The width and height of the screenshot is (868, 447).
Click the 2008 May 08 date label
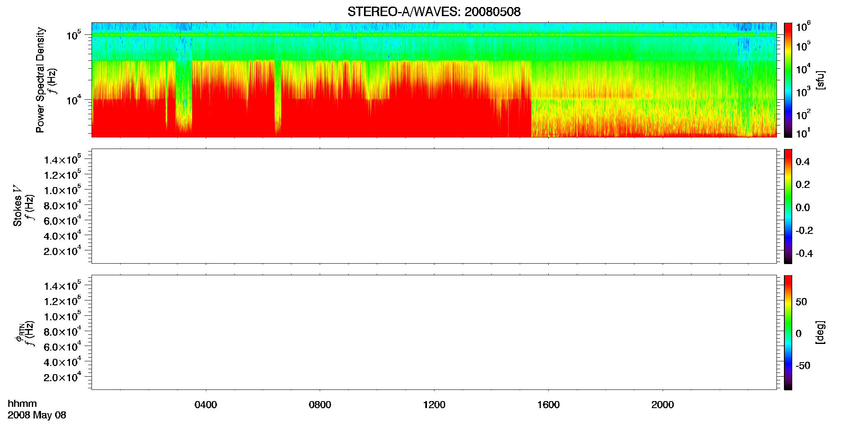pos(37,415)
